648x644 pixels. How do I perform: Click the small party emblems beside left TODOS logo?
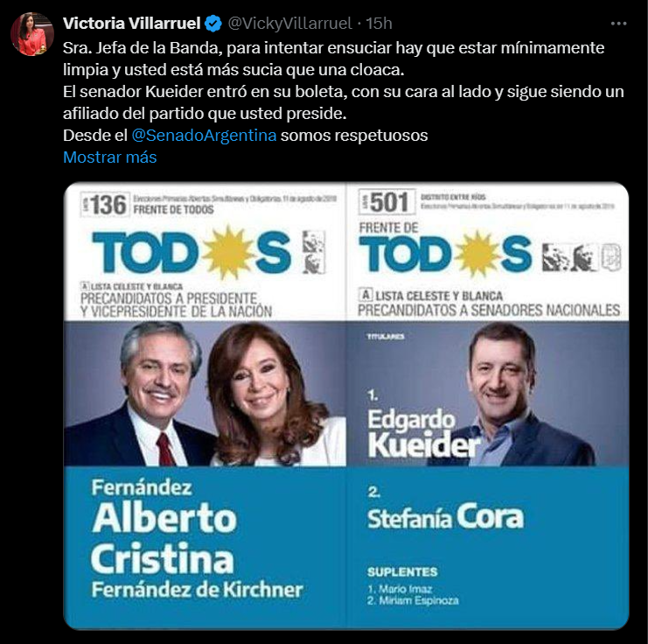tap(314, 252)
